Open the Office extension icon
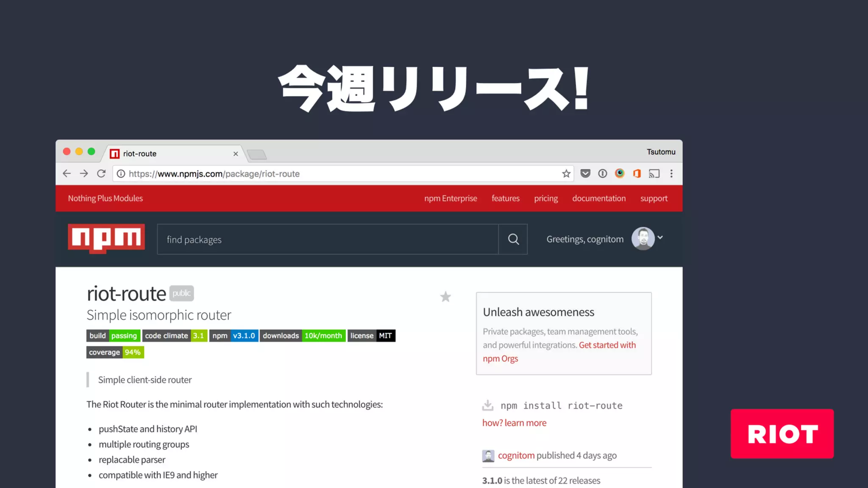 click(637, 174)
